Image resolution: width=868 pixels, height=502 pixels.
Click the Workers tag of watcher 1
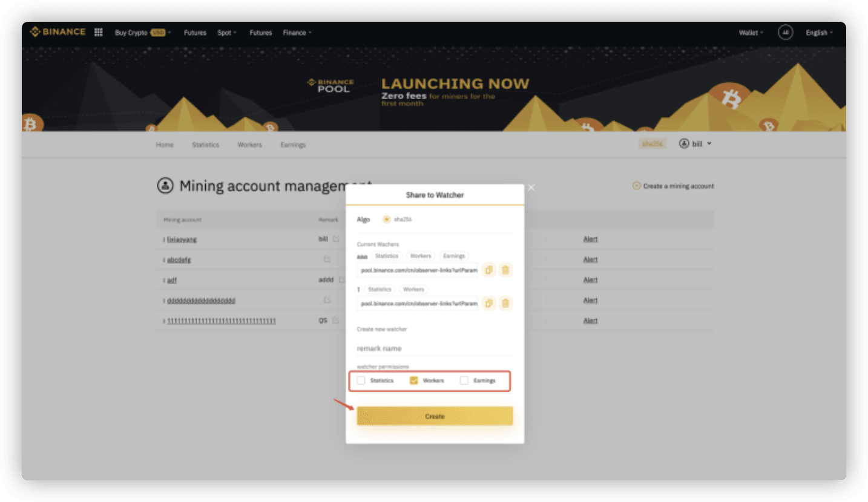(x=413, y=289)
